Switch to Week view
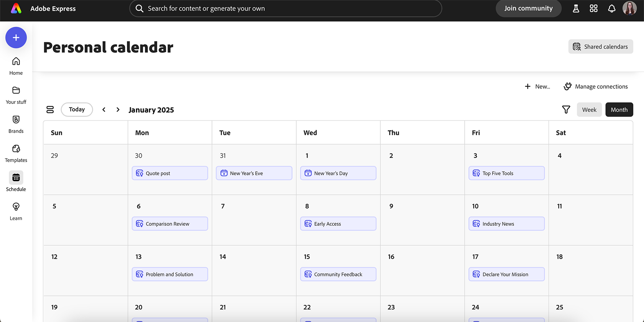 [589, 110]
